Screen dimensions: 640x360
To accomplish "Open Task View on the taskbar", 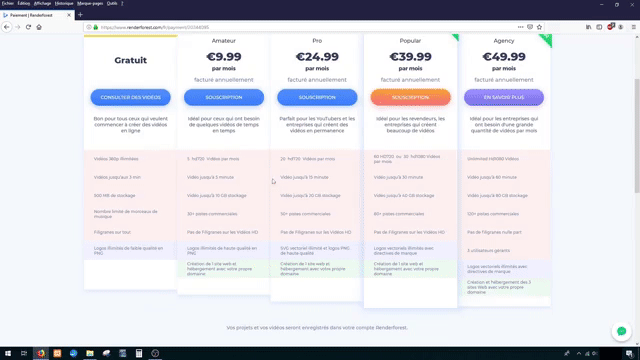I will click(x=24, y=353).
